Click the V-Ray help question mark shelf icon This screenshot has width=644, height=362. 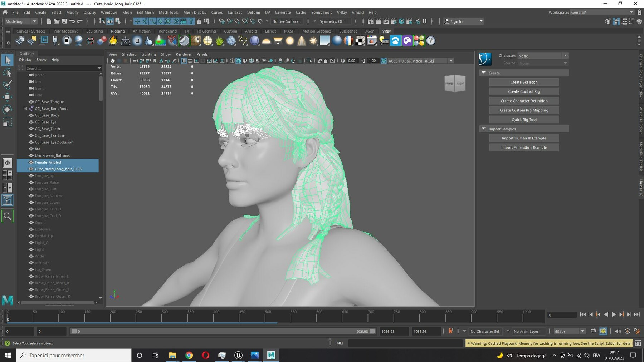pyautogui.click(x=431, y=41)
